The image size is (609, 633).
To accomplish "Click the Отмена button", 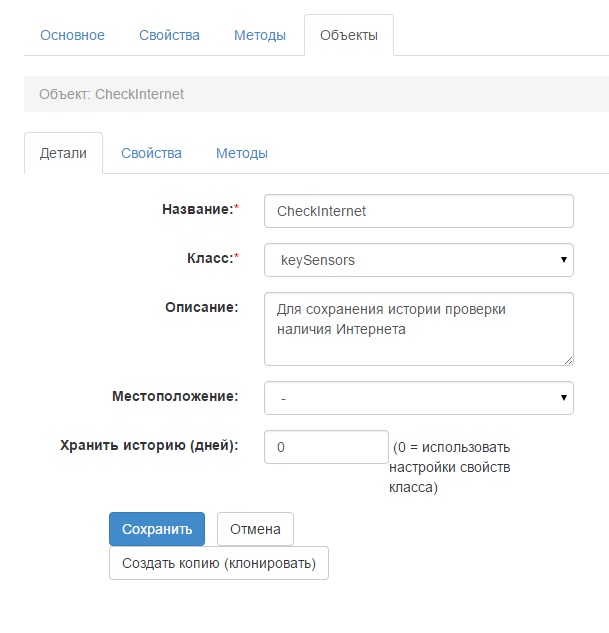I will click(255, 529).
